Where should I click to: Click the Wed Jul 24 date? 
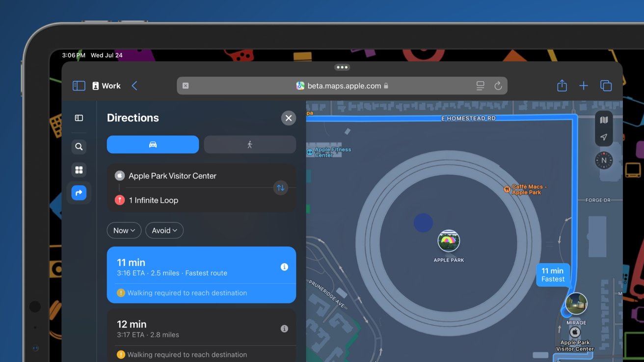point(107,55)
